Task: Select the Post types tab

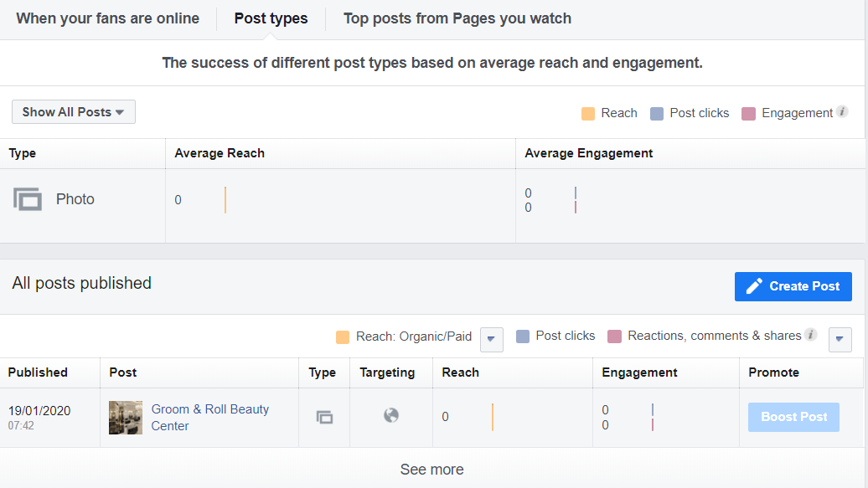Action: click(271, 18)
